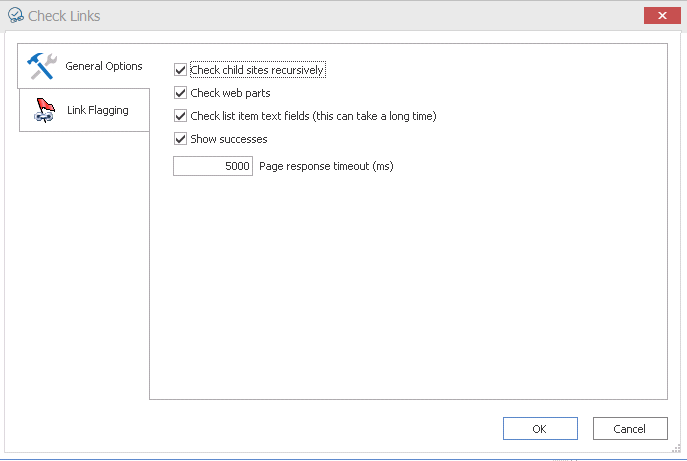
Task: Click the 'Show successes' label text
Action: (x=229, y=139)
